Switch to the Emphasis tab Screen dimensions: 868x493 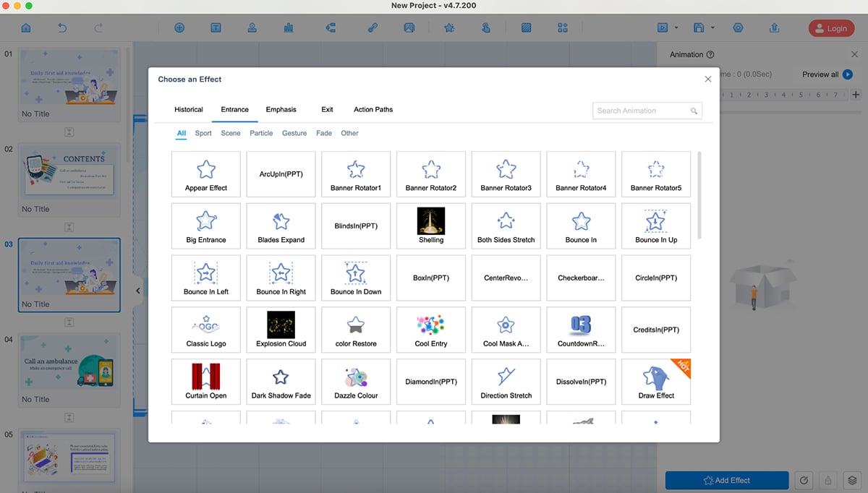tap(281, 109)
